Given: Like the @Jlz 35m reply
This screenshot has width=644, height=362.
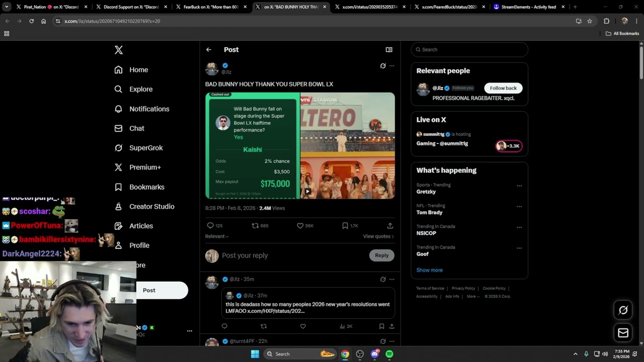Looking at the screenshot, I should click(x=303, y=326).
